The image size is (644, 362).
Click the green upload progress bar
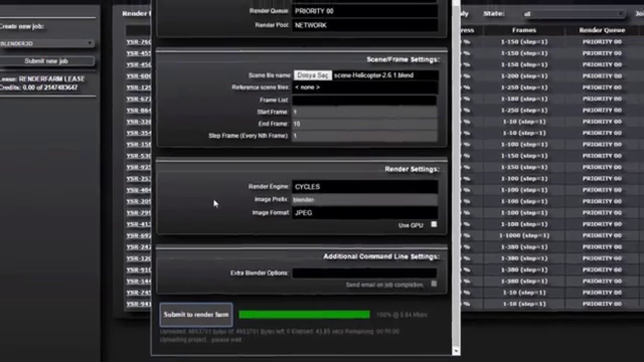tap(304, 315)
